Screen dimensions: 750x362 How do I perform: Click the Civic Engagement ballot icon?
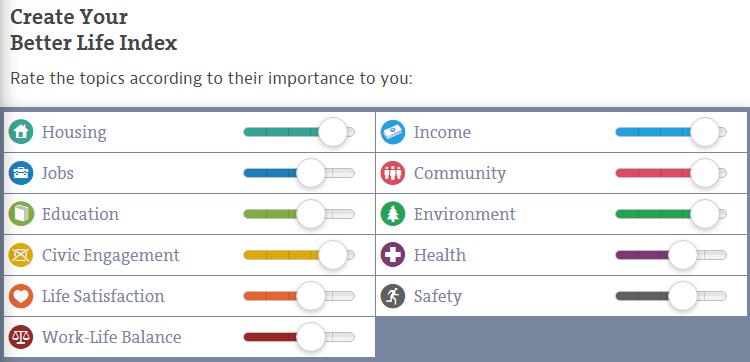pos(21,255)
